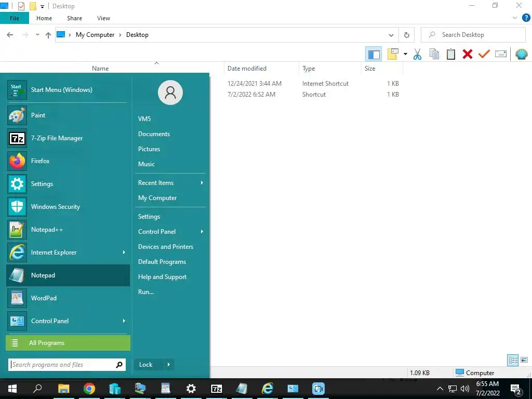Click the Up one level arrow

(x=48, y=35)
